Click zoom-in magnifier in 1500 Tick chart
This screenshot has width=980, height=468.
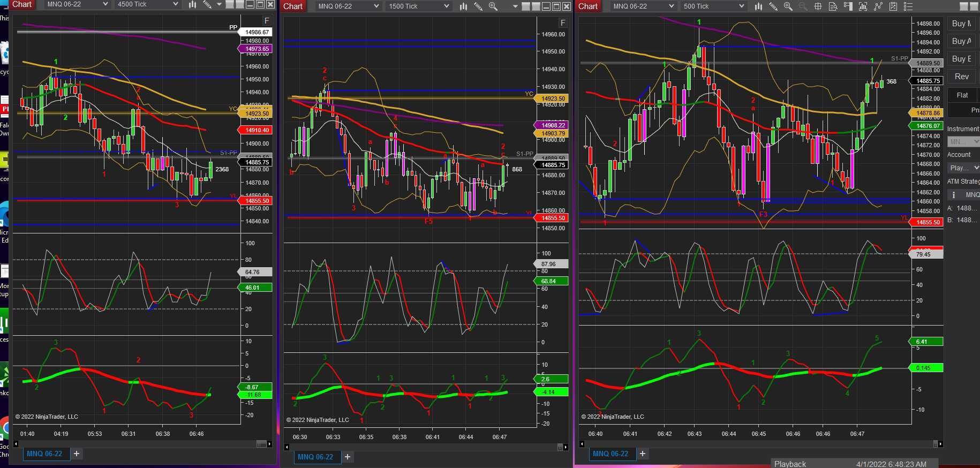[x=493, y=6]
